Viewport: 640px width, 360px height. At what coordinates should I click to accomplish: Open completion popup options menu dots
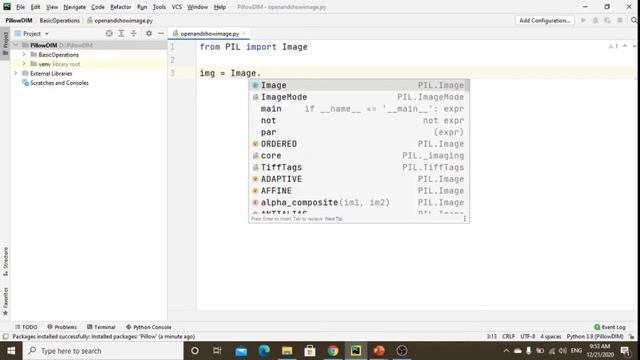(464, 219)
